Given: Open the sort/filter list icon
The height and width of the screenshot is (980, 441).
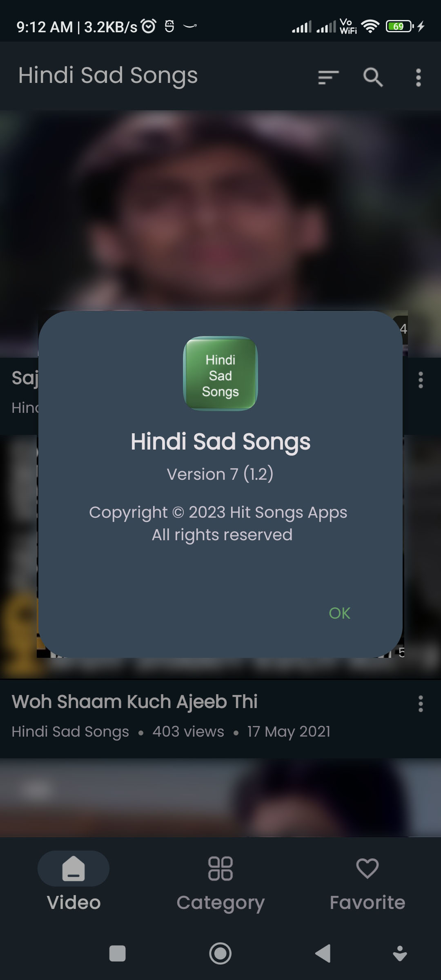Looking at the screenshot, I should coord(328,77).
